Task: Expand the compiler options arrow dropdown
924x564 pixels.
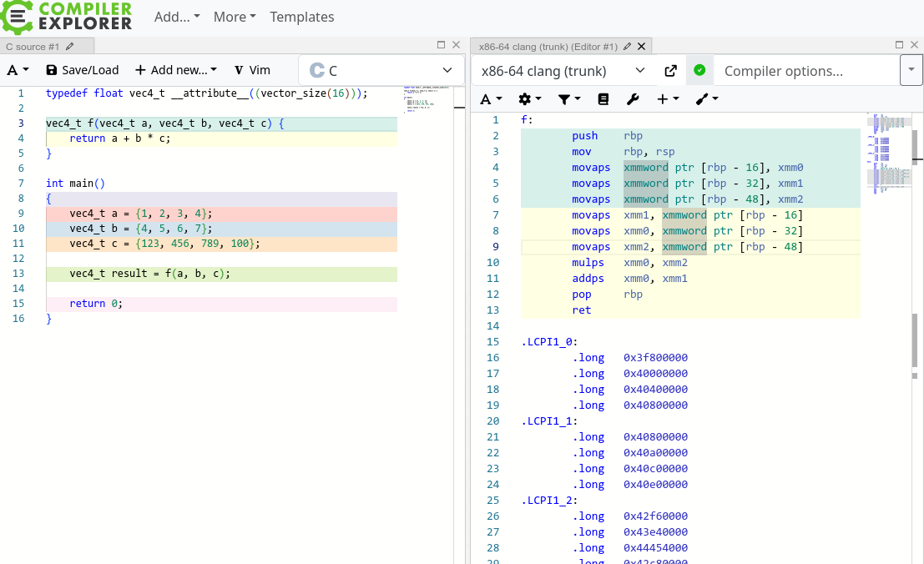Action: 911,71
